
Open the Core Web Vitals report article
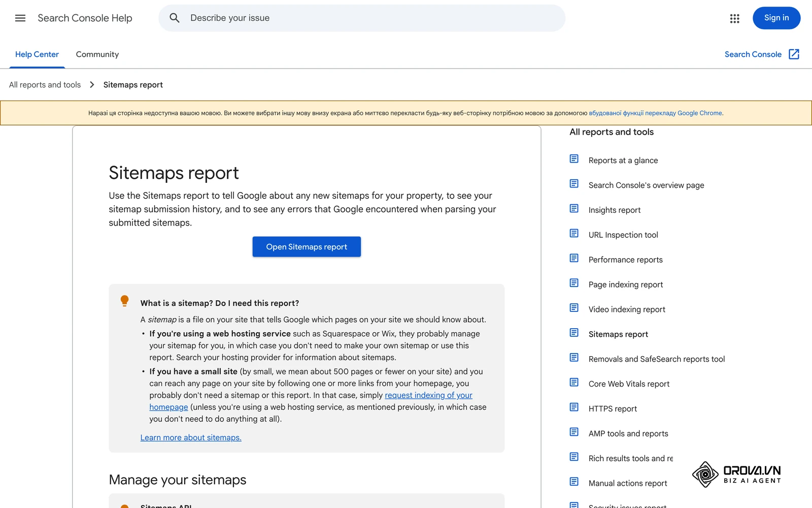pos(629,385)
